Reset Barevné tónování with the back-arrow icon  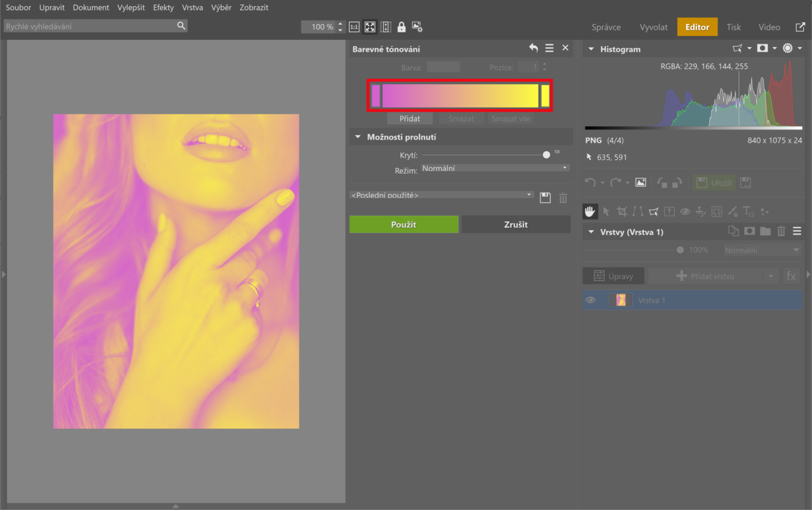534,48
